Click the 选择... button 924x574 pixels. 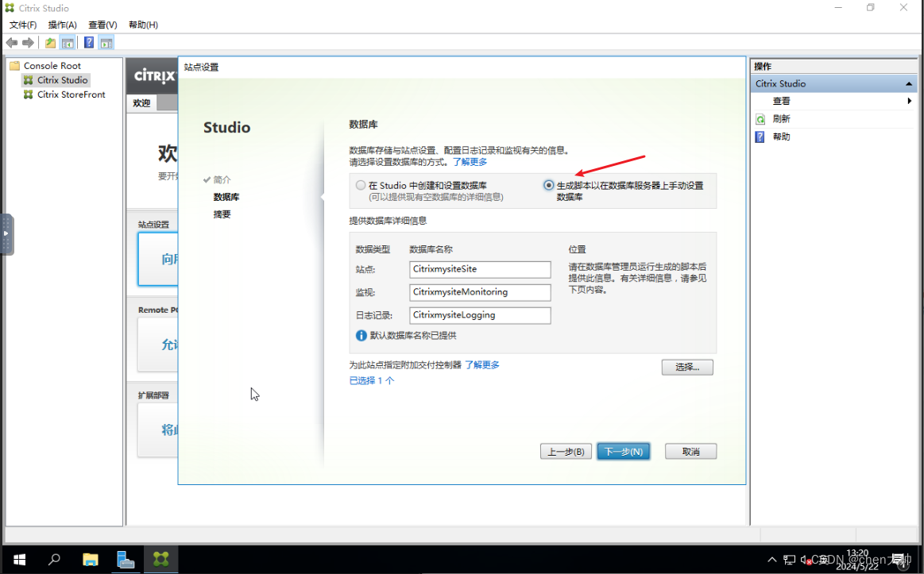point(687,368)
